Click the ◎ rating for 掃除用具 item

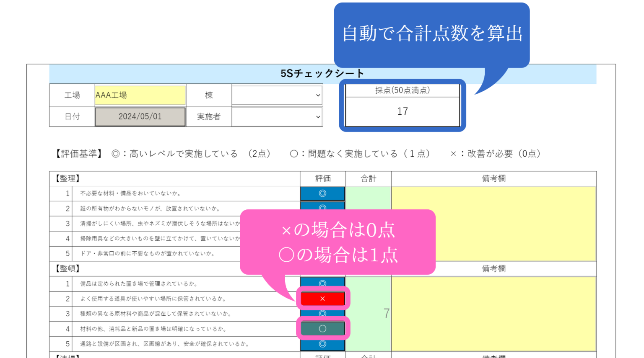click(323, 238)
